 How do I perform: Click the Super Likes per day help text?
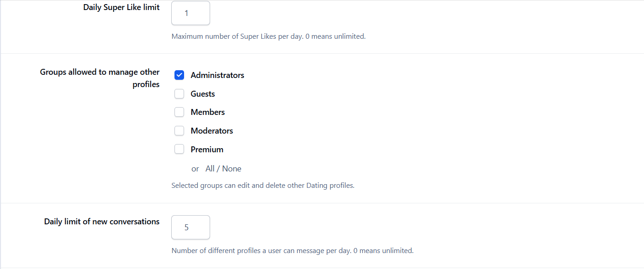[269, 36]
